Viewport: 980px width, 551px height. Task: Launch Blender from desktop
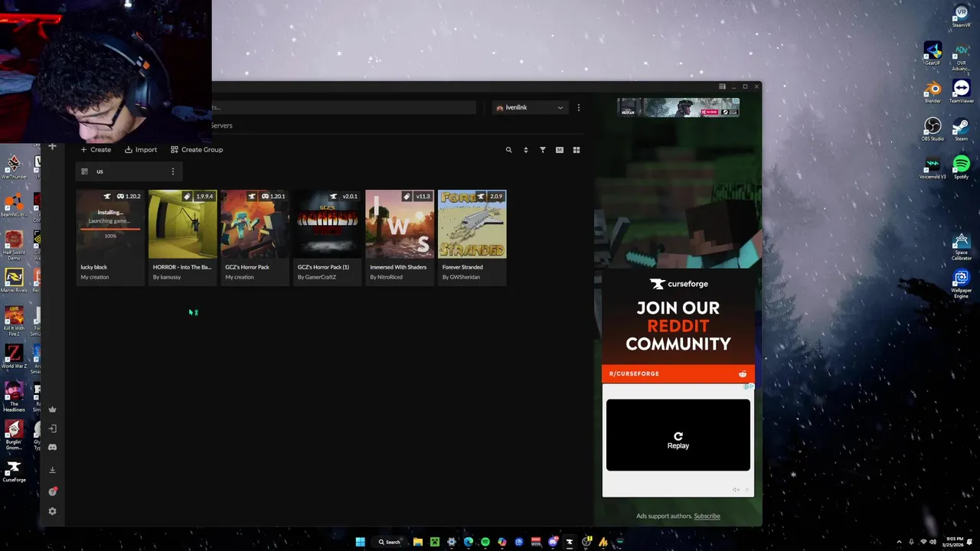point(933,91)
